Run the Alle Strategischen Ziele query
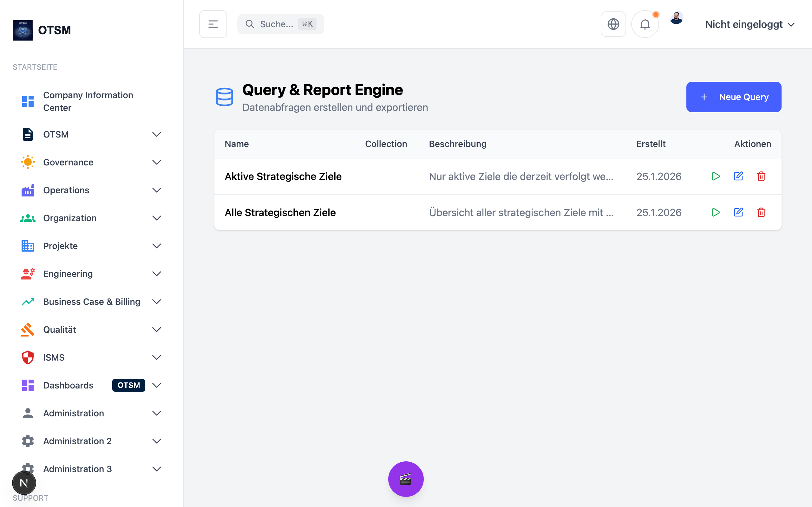812x507 pixels. click(x=715, y=212)
